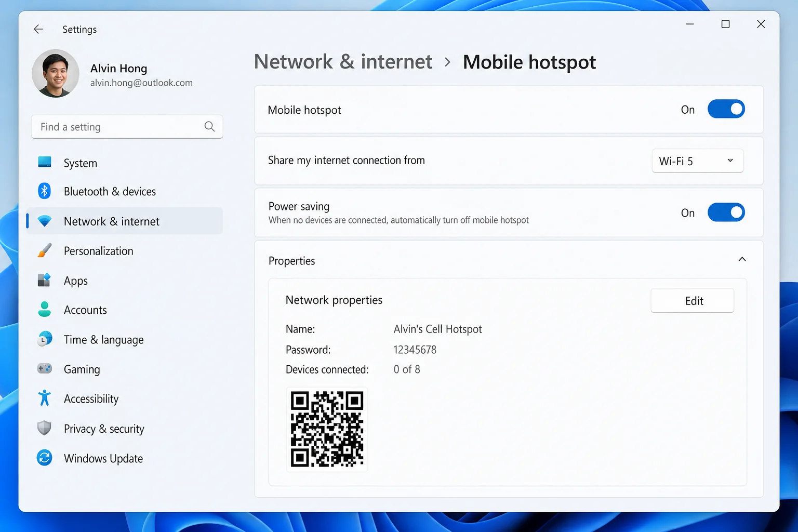
Task: Click Edit network properties button
Action: (692, 300)
